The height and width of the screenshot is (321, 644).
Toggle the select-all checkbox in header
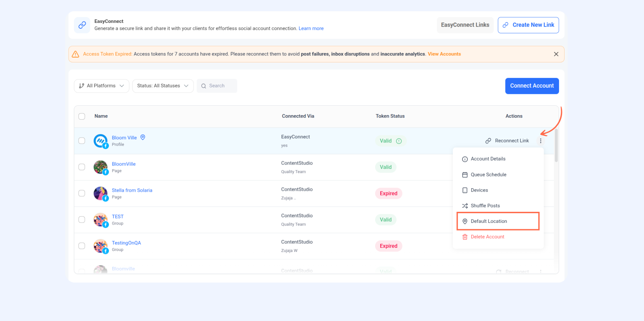point(82,116)
